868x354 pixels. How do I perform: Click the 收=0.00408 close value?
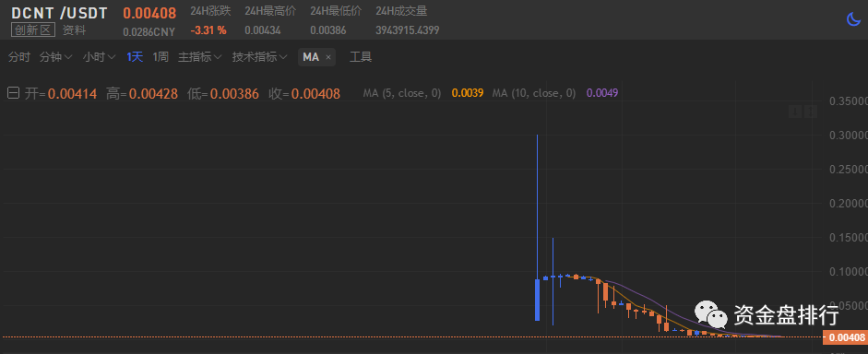304,94
